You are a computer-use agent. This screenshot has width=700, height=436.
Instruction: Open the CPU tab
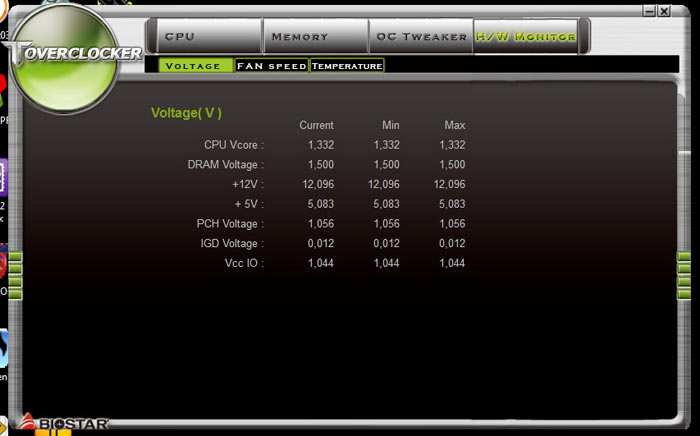pos(209,37)
